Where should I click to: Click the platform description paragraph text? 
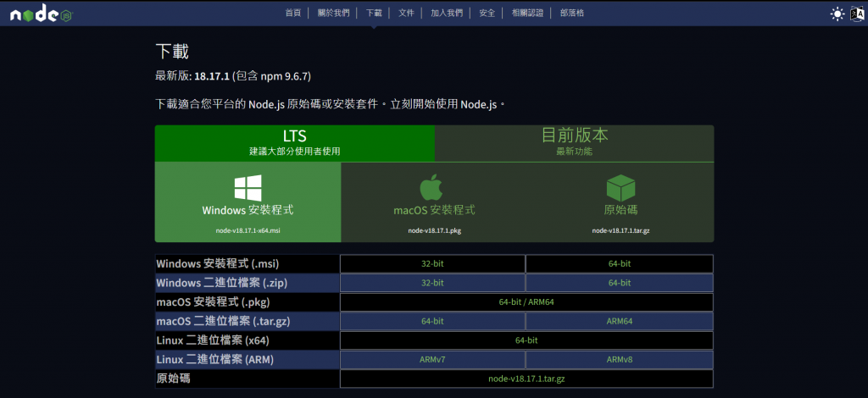tap(331, 104)
